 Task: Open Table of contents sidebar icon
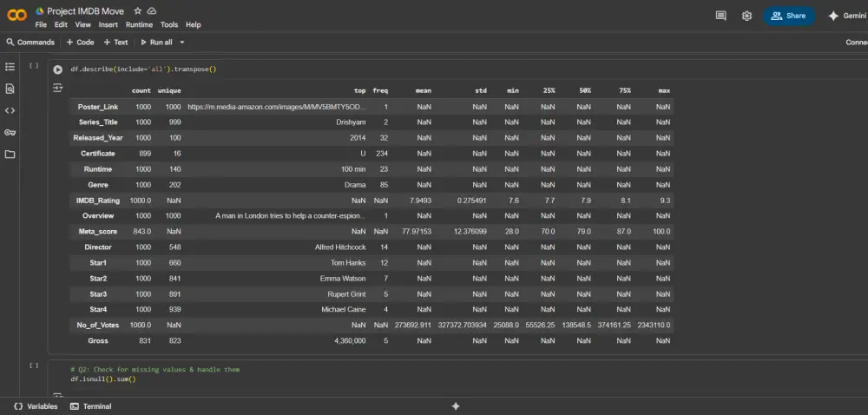coord(10,66)
